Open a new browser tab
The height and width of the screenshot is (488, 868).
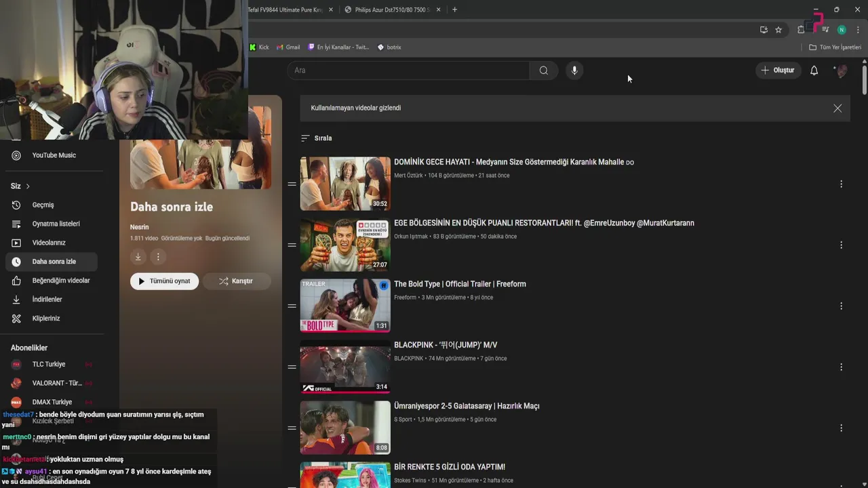click(454, 9)
